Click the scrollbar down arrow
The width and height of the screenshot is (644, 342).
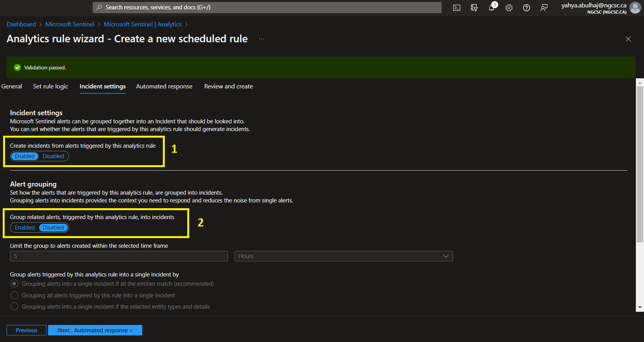pyautogui.click(x=640, y=307)
